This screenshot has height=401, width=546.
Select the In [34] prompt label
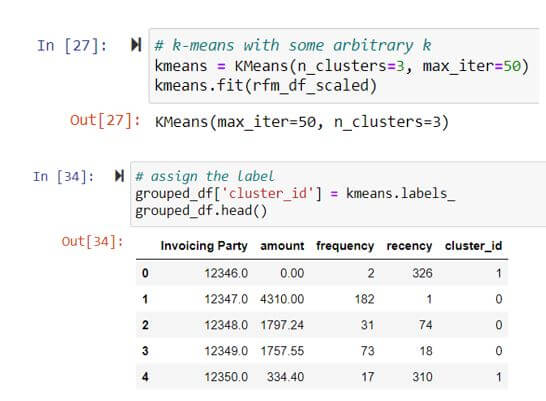pos(63,176)
